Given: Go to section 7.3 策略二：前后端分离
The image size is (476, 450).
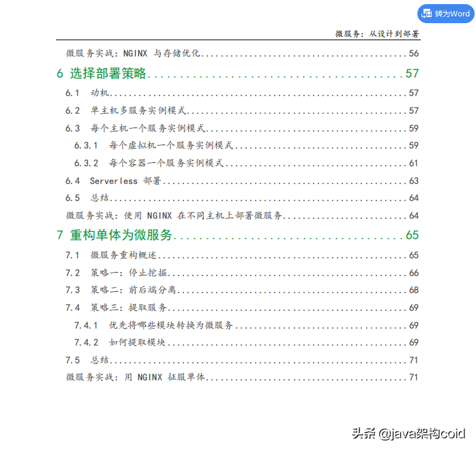Looking at the screenshot, I should (x=242, y=290).
